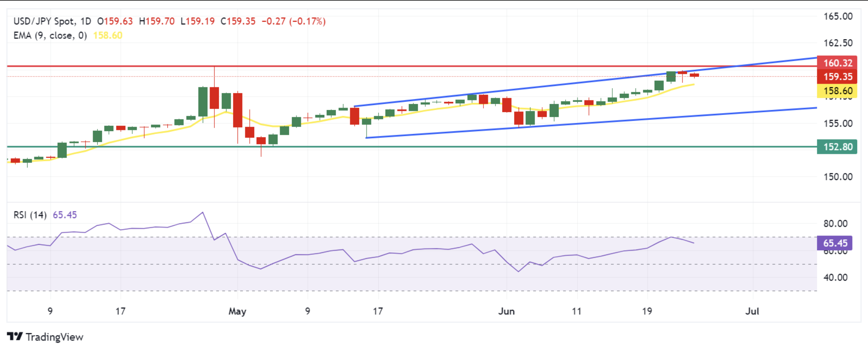Click the red 159.35 current price tag

click(x=837, y=77)
